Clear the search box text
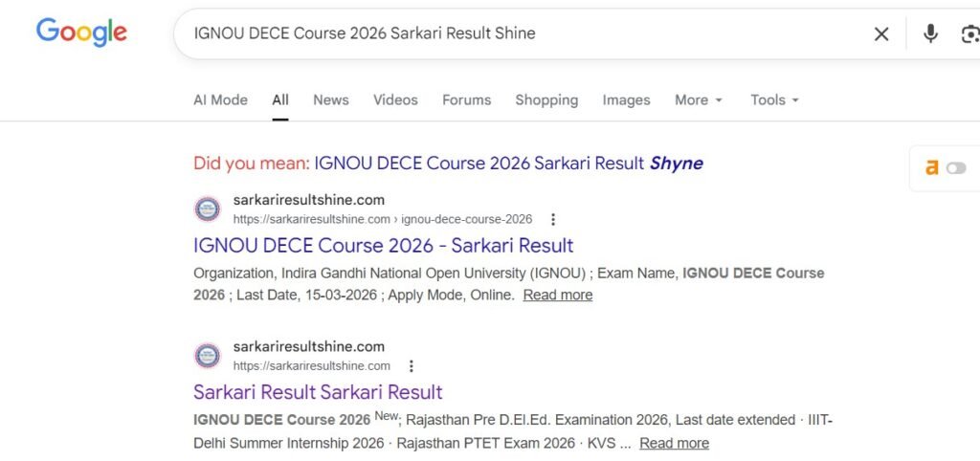The height and width of the screenshot is (461, 980). click(881, 34)
